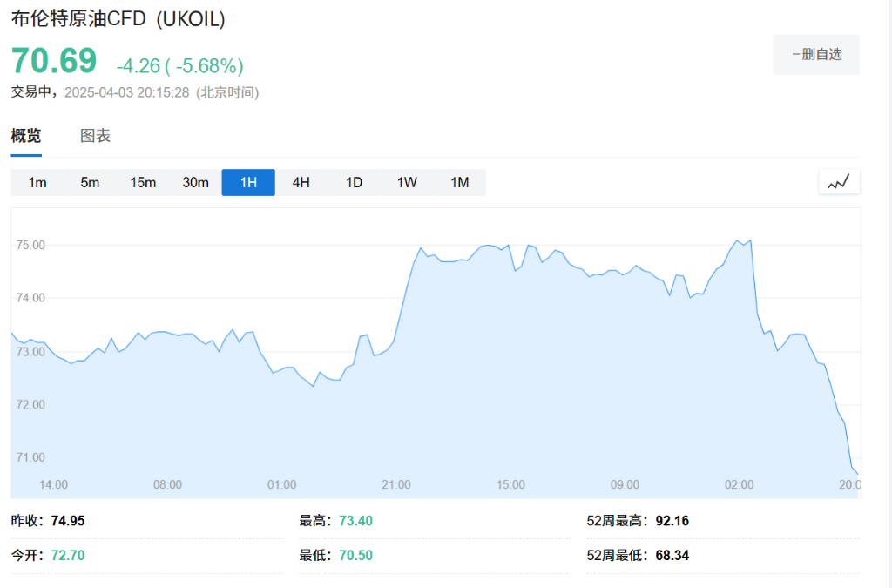Click the 09:00 time axis label
892x588 pixels.
click(625, 485)
